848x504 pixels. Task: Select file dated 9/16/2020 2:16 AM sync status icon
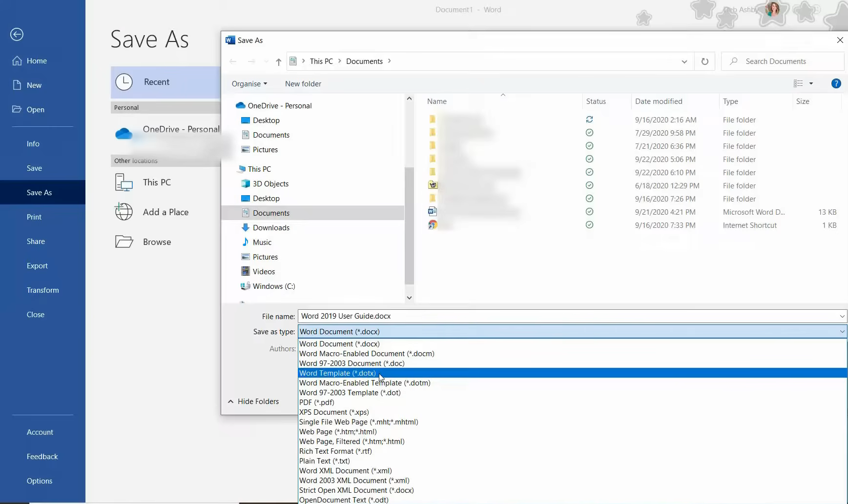(589, 120)
